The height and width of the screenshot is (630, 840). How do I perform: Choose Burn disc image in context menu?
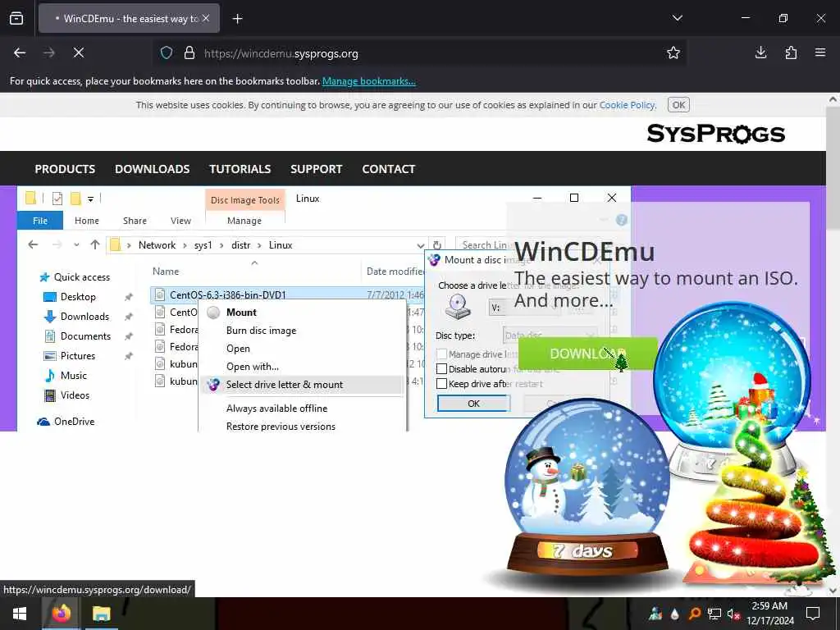pos(261,331)
